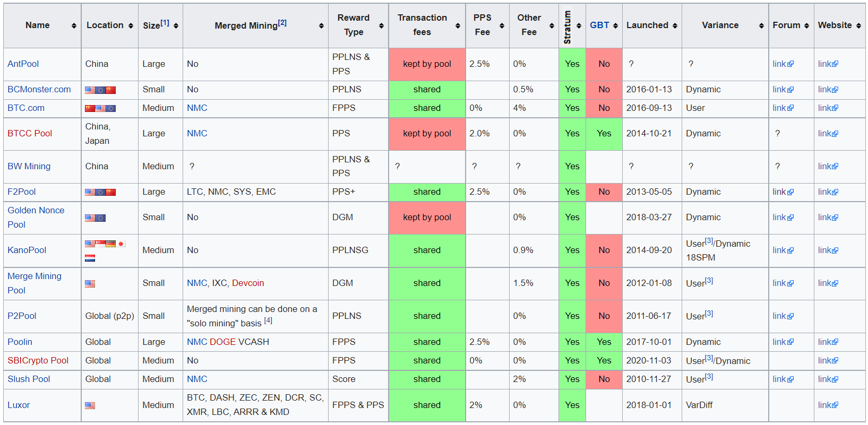Sort by Other Fee column
Screen dimensions: 868x425
tap(552, 25)
